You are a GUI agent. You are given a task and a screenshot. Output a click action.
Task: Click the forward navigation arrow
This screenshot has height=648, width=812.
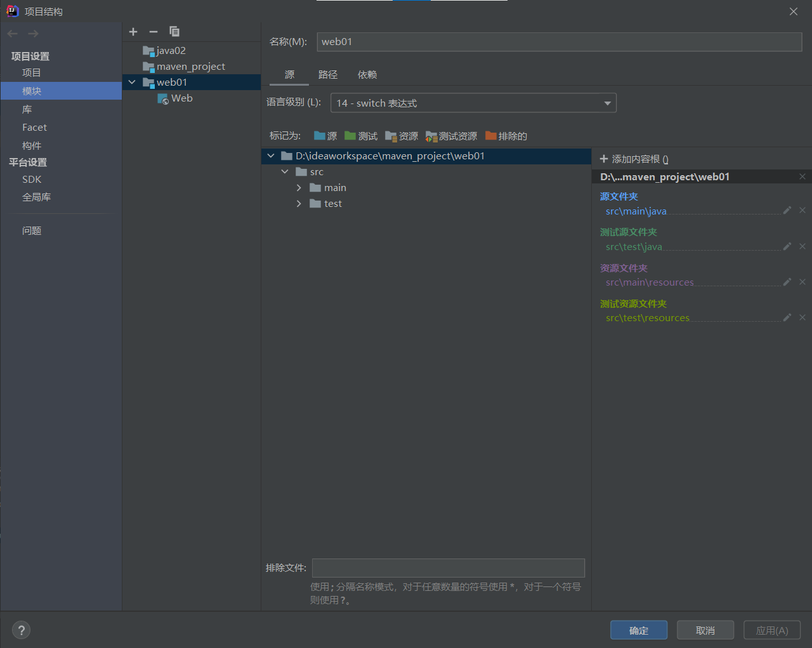point(34,34)
